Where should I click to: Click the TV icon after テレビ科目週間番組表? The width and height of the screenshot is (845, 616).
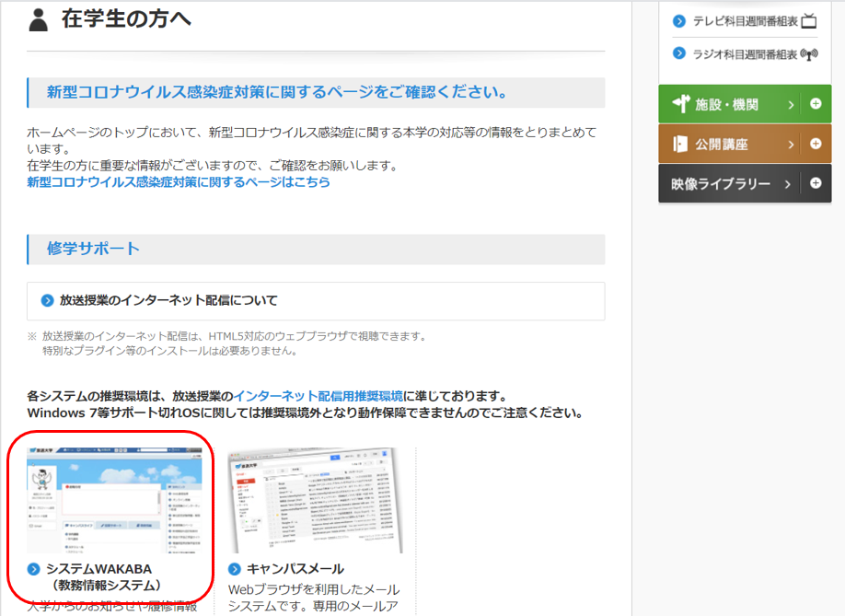click(x=809, y=21)
